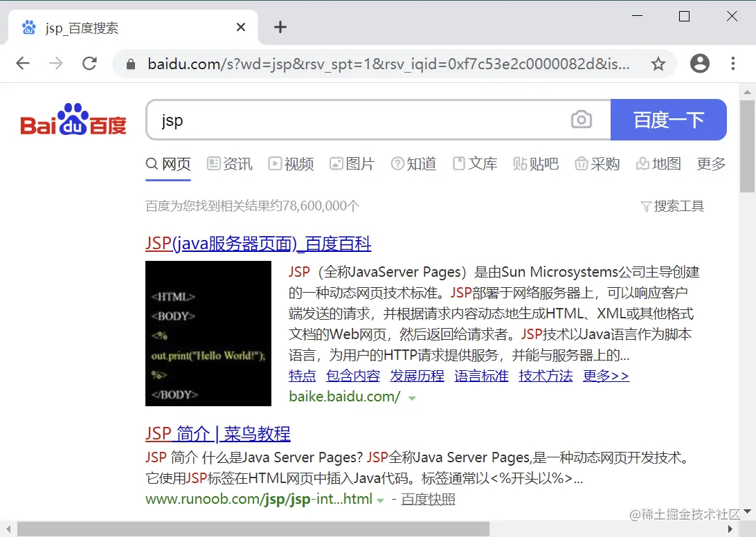Viewport: 756px width, 537px height.
Task: Toggle the 搜索工具 search tools panel
Action: point(672,206)
